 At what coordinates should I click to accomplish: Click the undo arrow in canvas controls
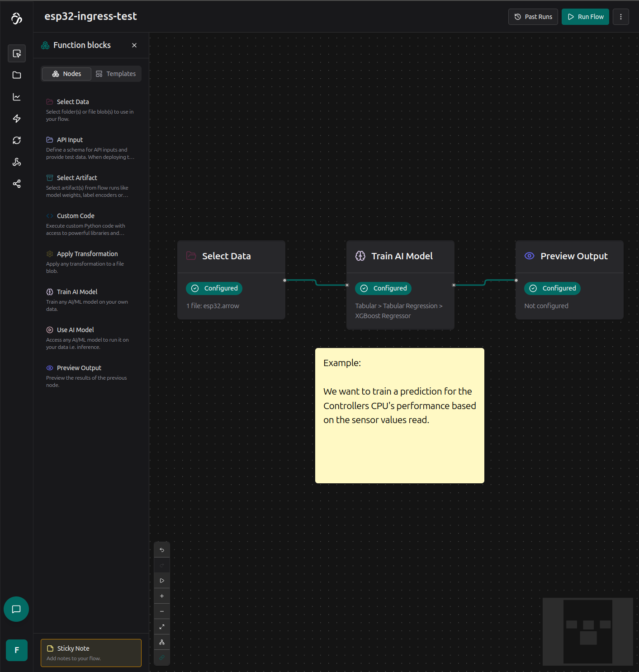click(162, 550)
